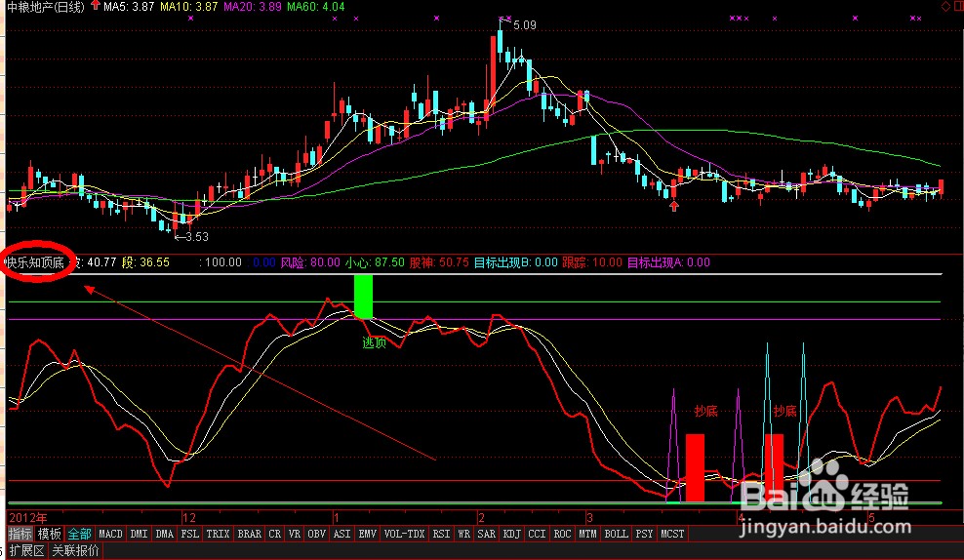
Task: Switch to the DMI indicator
Action: click(x=139, y=534)
